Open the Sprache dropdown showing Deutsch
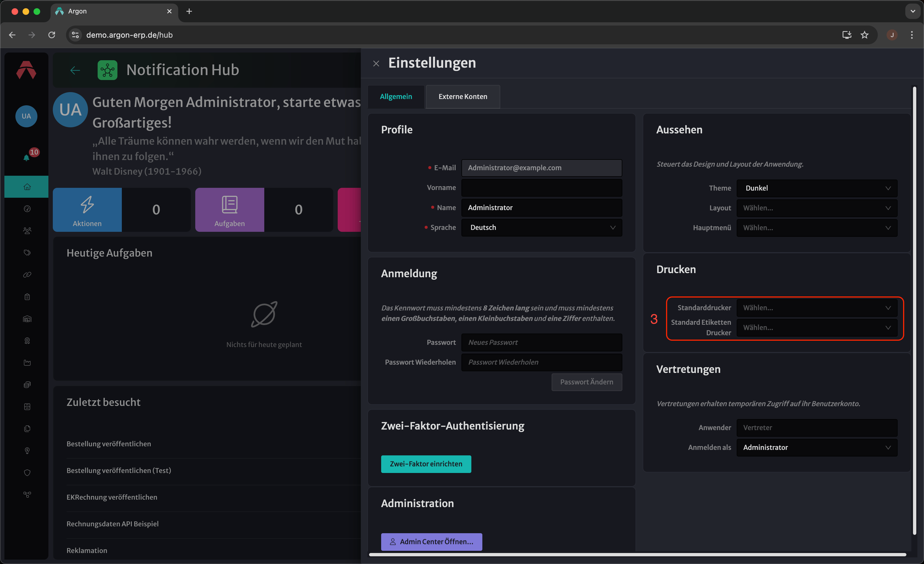The height and width of the screenshot is (564, 924). (541, 228)
